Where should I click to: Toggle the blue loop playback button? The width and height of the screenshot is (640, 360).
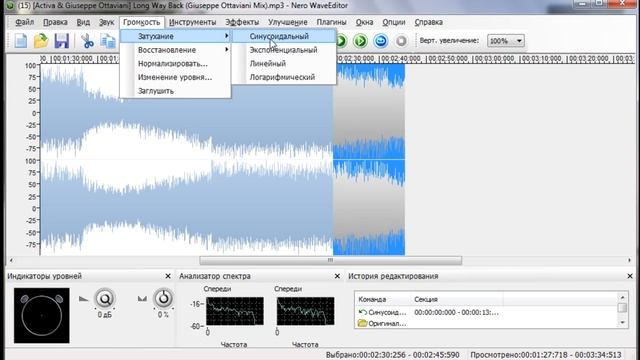coord(381,41)
